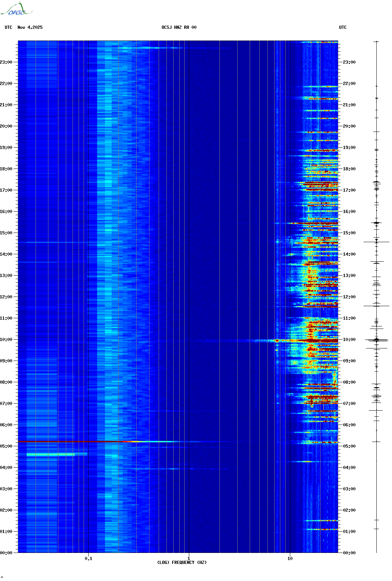Click the seismogram trace spike near 12:00

click(376, 306)
